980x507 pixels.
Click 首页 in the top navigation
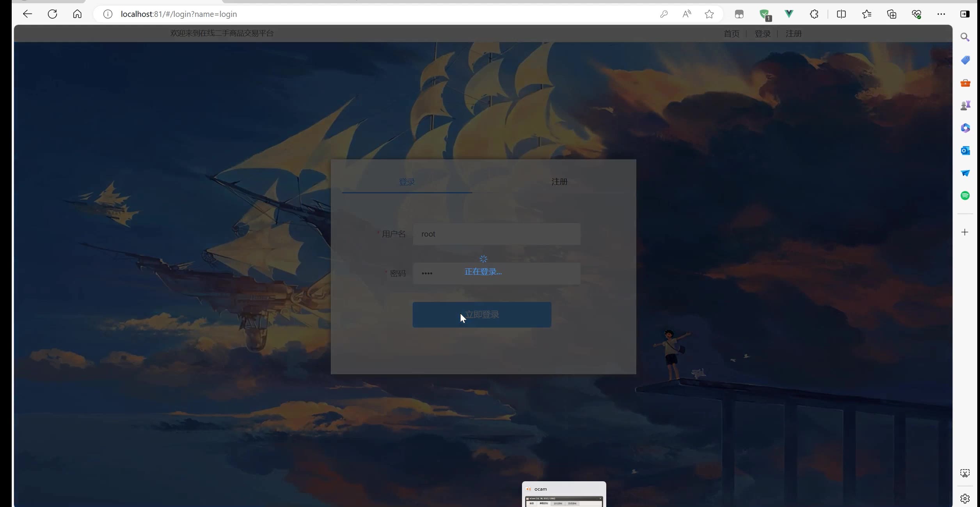coord(731,34)
